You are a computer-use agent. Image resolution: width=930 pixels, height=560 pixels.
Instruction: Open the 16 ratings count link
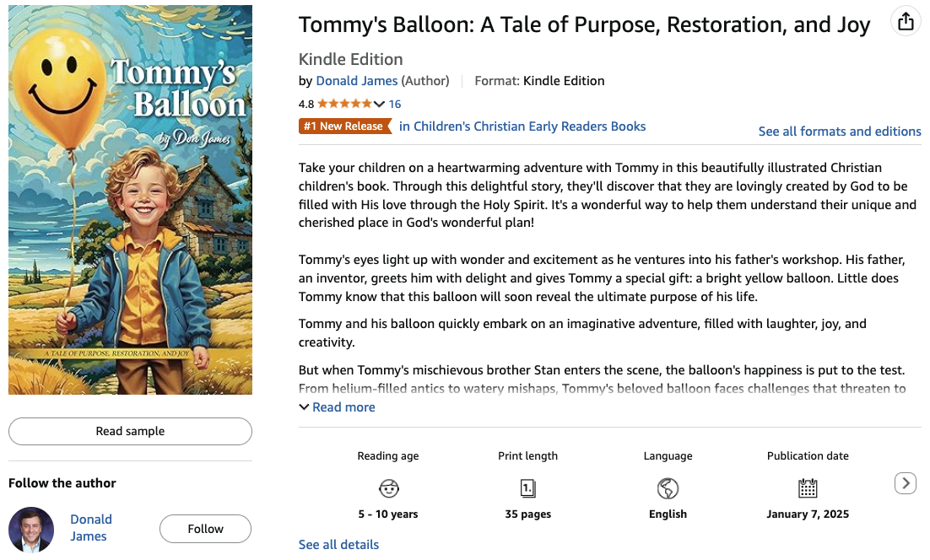pyautogui.click(x=394, y=104)
